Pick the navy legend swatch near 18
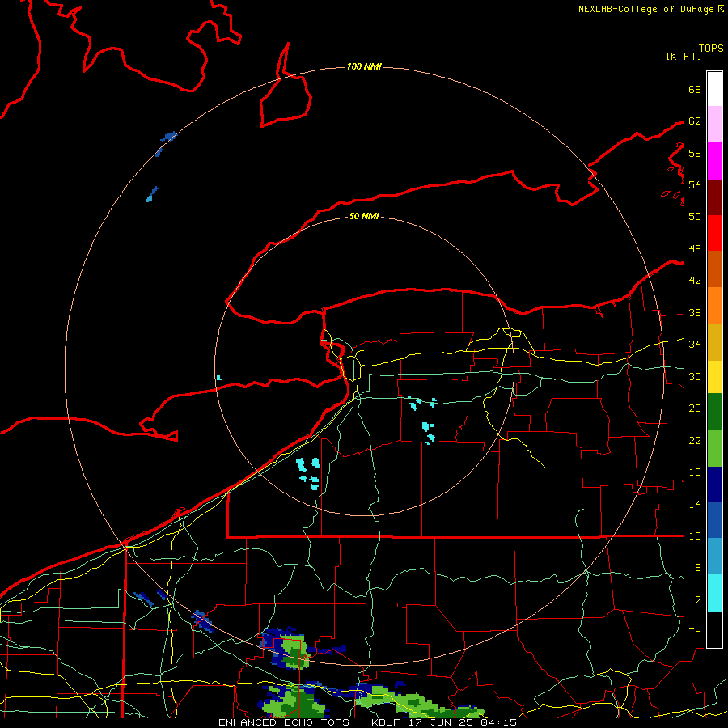This screenshot has height=728, width=728. tap(714, 485)
